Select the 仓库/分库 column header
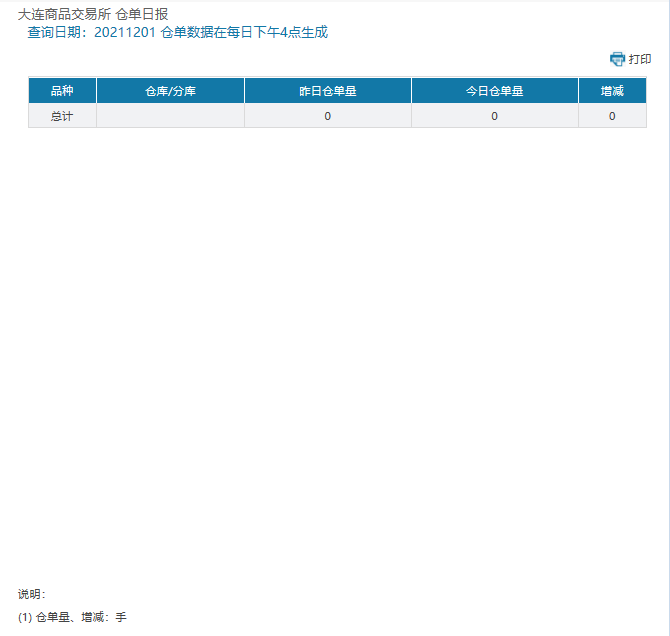This screenshot has height=636, width=670. click(x=170, y=91)
